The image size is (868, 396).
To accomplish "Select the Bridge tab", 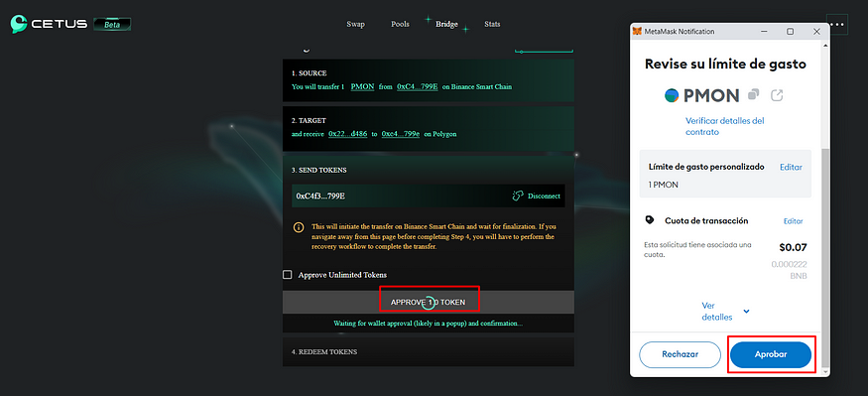I will coord(446,25).
